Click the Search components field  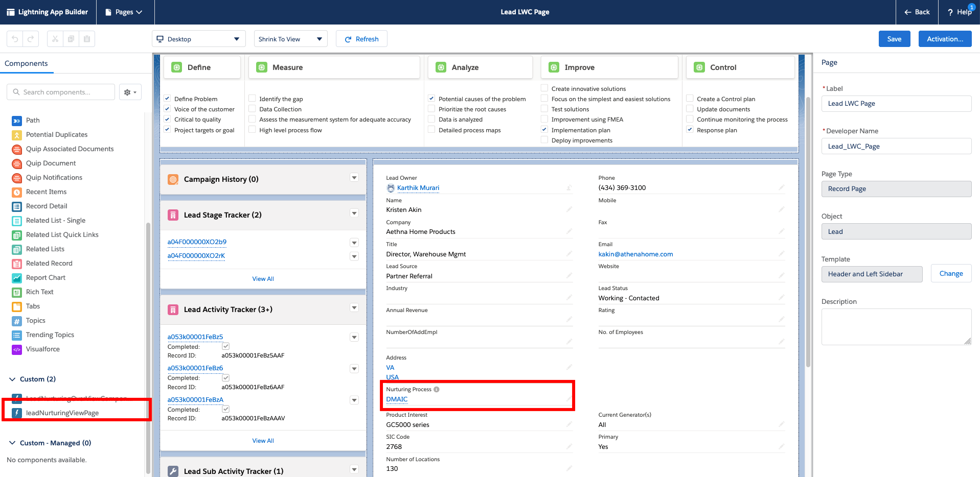coord(60,92)
